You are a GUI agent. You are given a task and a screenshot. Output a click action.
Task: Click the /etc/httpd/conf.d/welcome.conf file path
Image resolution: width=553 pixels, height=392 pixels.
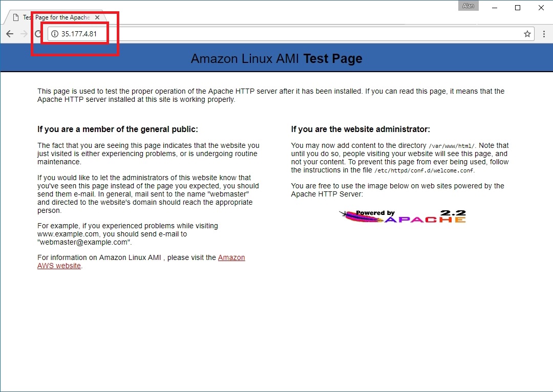pos(424,170)
